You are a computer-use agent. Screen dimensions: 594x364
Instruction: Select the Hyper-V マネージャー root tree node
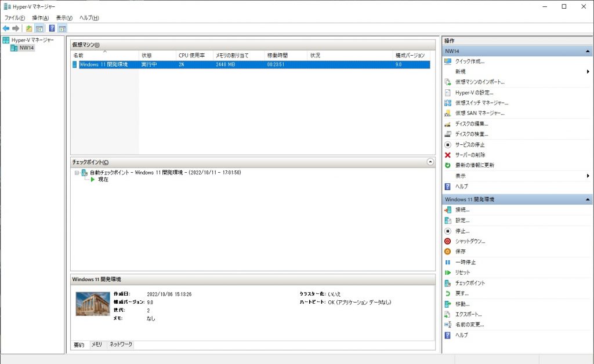[x=32, y=40]
